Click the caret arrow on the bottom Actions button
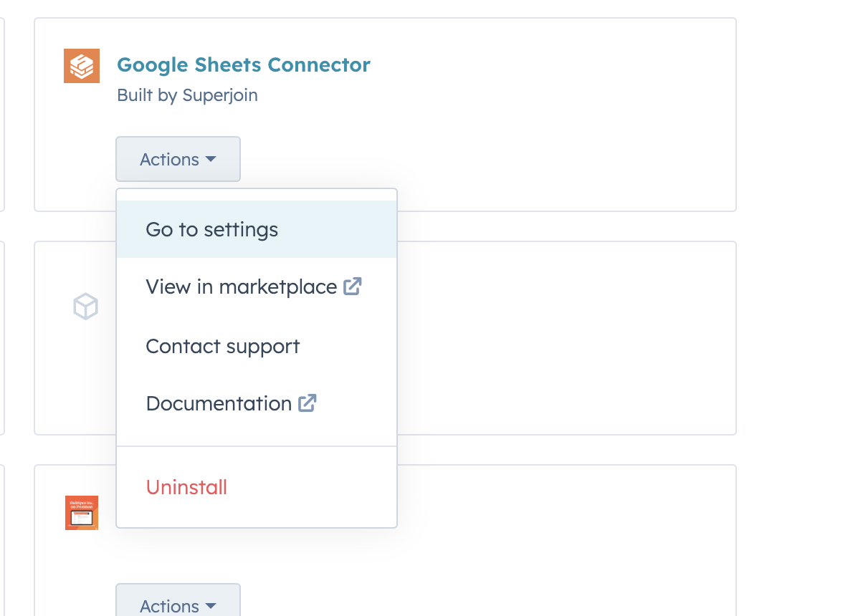 click(x=211, y=606)
